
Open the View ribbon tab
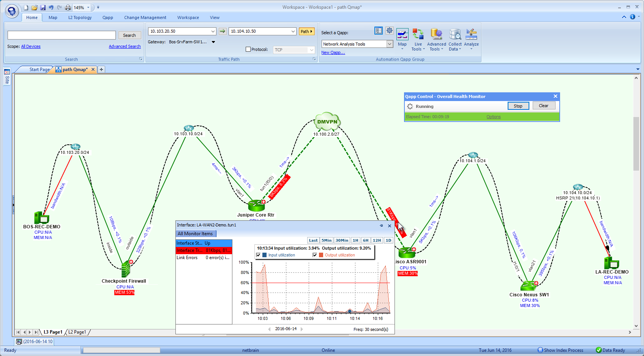tap(215, 17)
